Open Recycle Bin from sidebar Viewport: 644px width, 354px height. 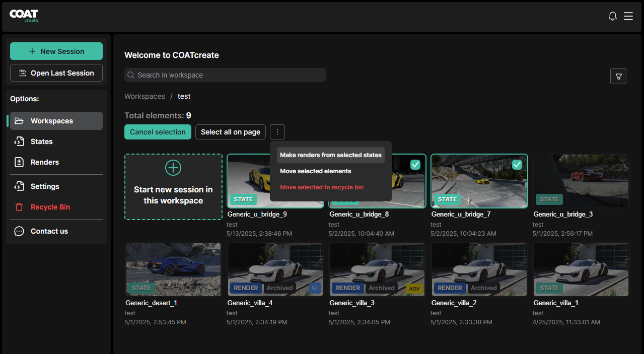pyautogui.click(x=50, y=207)
